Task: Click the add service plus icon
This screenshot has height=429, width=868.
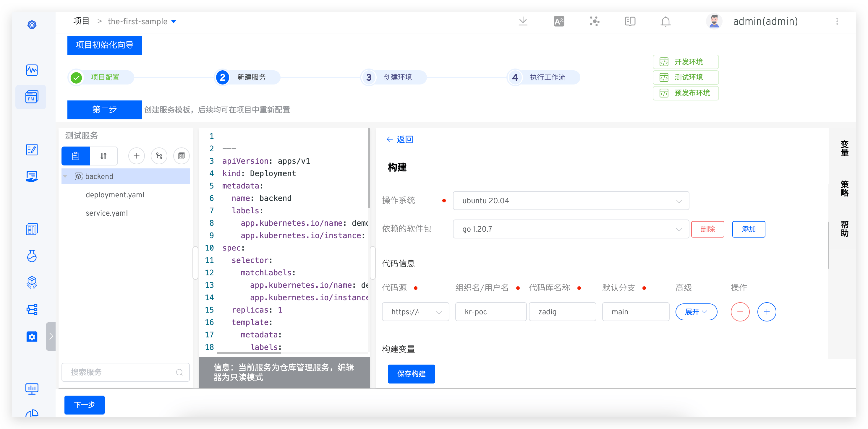Action: pyautogui.click(x=137, y=156)
